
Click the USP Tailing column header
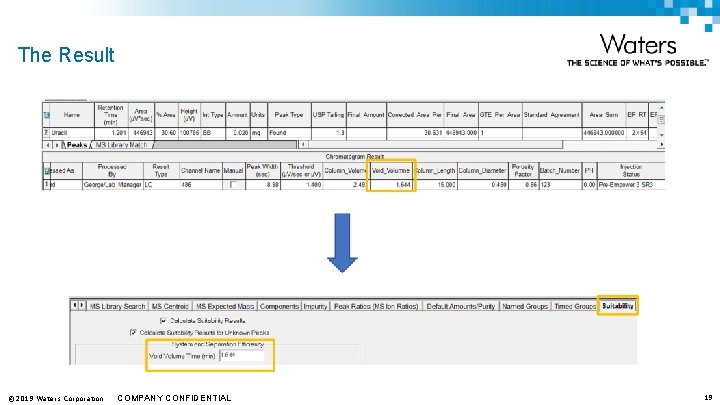point(328,115)
